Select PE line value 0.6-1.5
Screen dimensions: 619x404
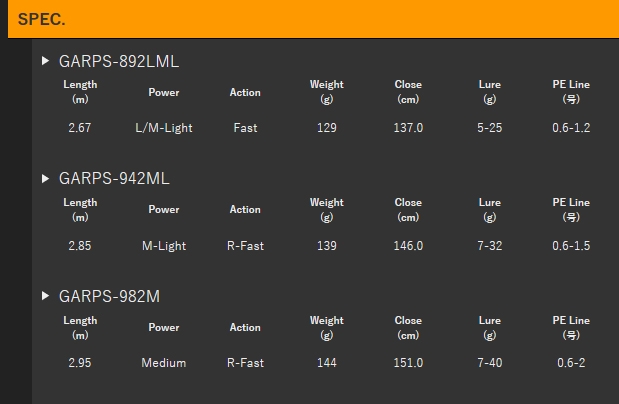click(571, 246)
